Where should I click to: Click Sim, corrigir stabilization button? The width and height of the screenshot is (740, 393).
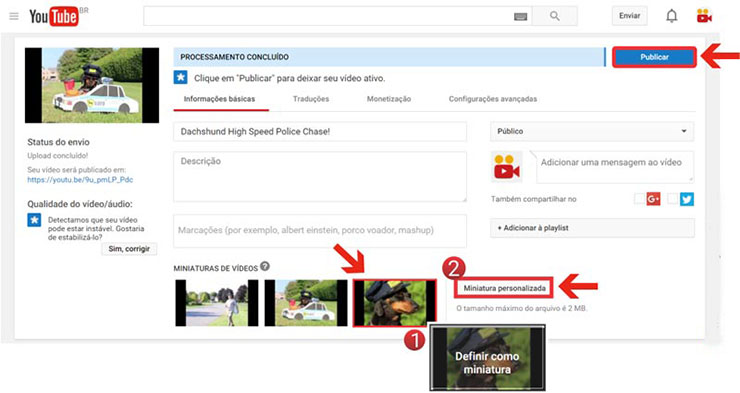pos(129,249)
